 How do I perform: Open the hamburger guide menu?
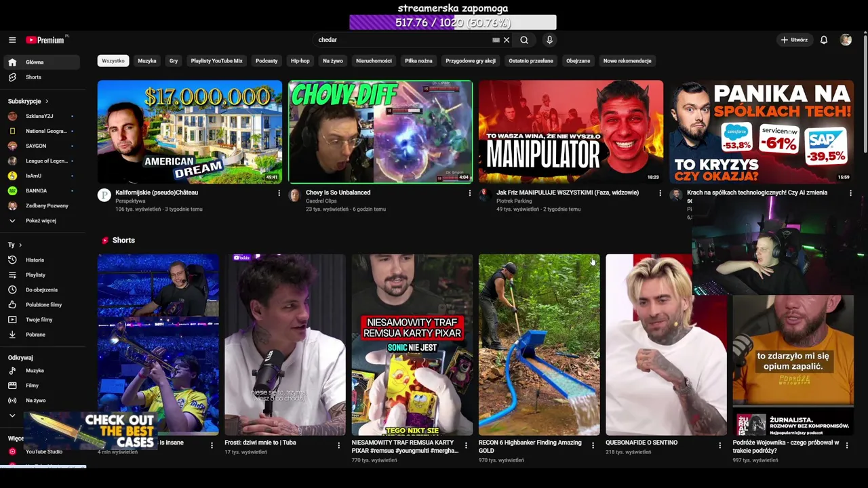12,40
